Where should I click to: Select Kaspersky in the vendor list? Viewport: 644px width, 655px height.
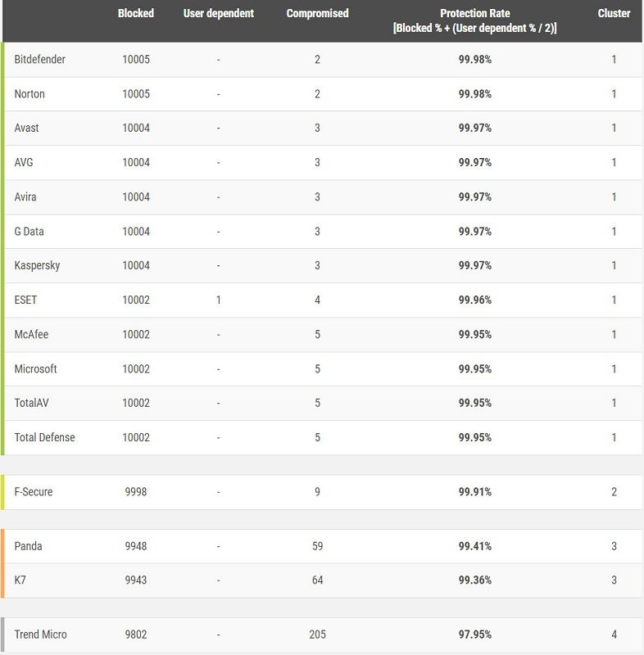(37, 265)
